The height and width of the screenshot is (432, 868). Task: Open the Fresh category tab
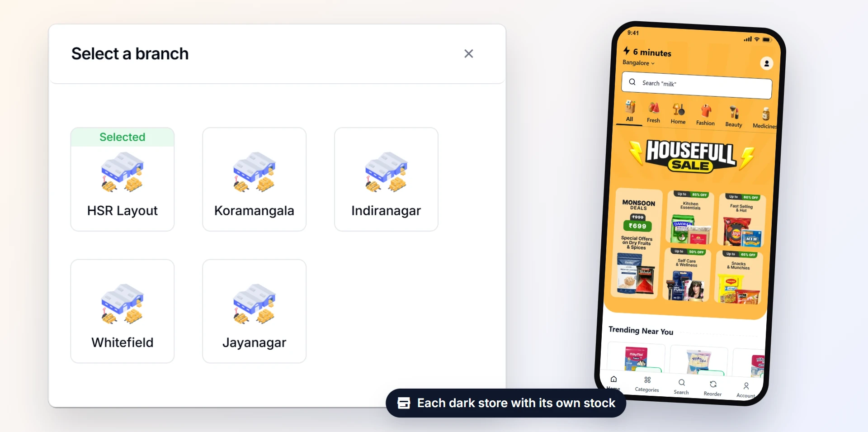click(x=653, y=113)
